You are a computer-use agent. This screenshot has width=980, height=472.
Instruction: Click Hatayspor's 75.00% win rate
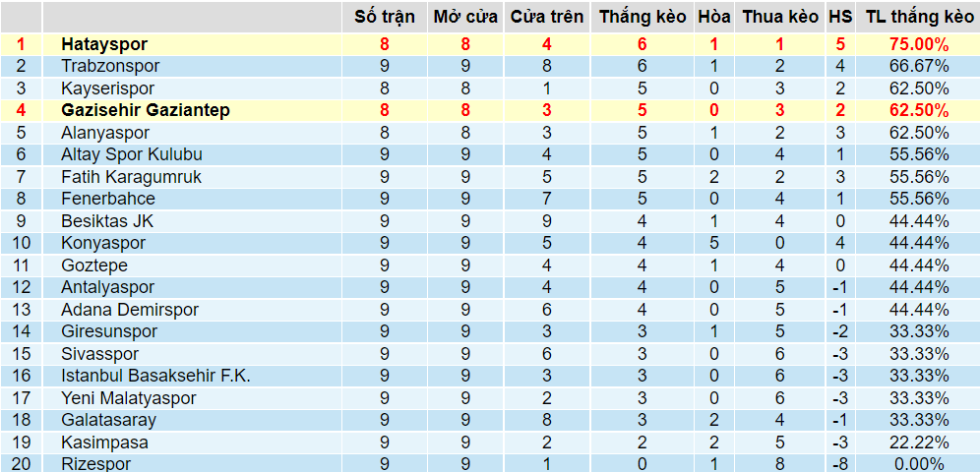click(x=919, y=44)
